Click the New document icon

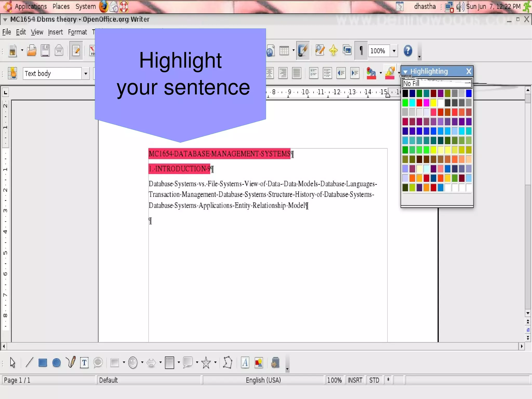(12, 50)
